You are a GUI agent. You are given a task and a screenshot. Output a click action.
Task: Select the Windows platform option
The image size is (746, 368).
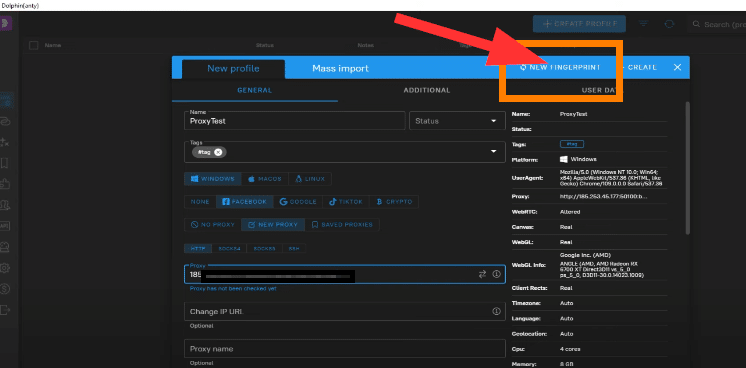click(213, 179)
